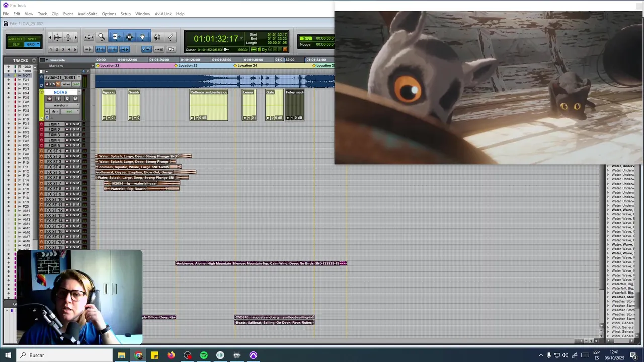Open svdnFOT_10801 track name dropdown

coord(79,77)
